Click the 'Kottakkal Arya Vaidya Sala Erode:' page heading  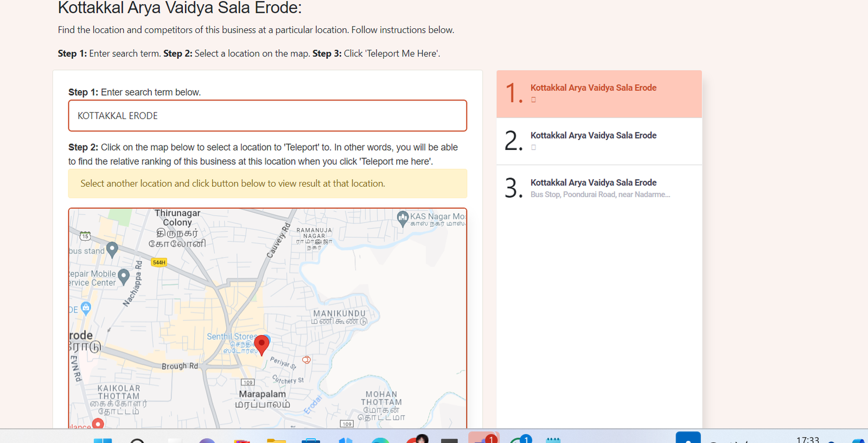(x=180, y=8)
